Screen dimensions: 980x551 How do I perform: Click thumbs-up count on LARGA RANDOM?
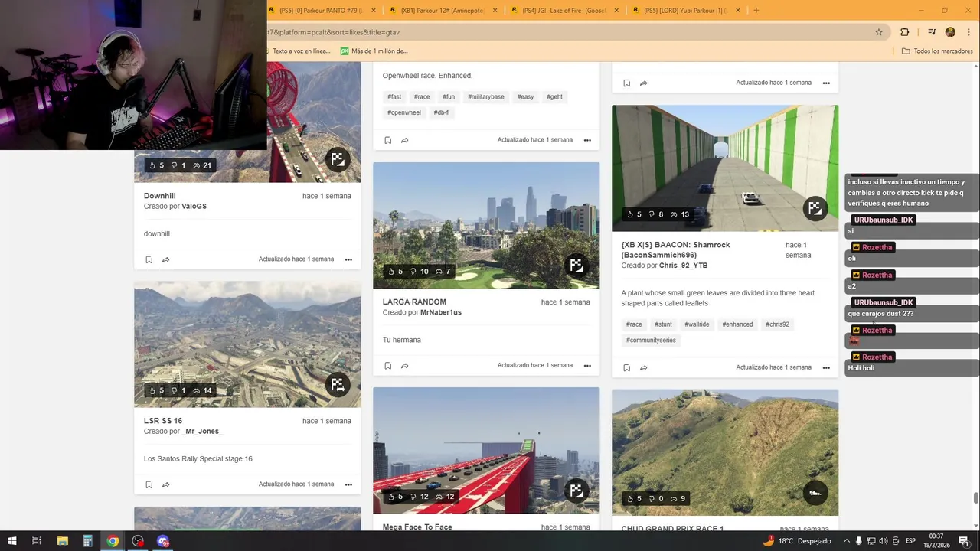click(x=395, y=272)
